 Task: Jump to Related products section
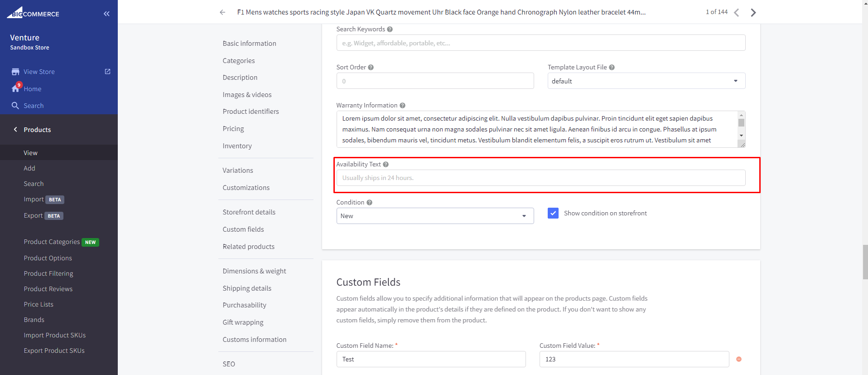(248, 247)
